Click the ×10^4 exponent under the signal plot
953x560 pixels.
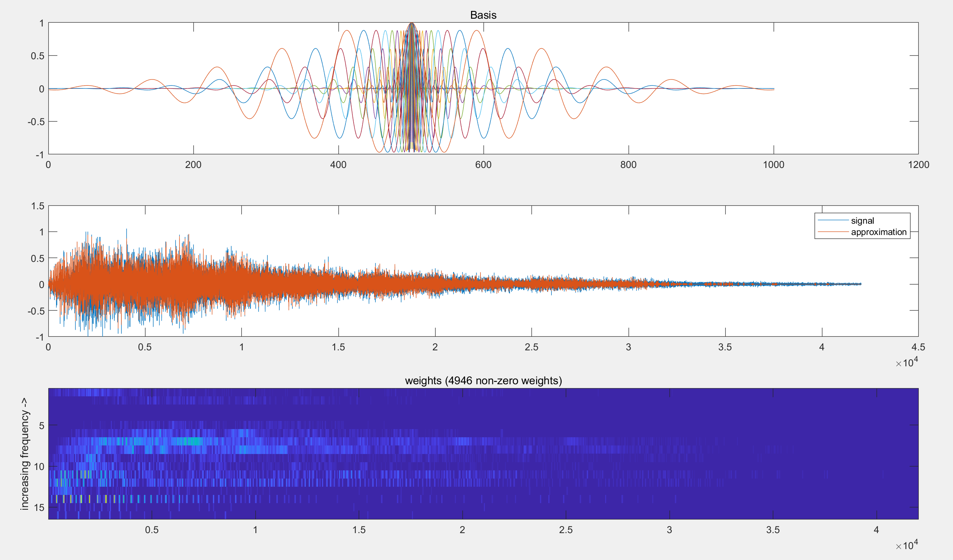click(x=907, y=362)
